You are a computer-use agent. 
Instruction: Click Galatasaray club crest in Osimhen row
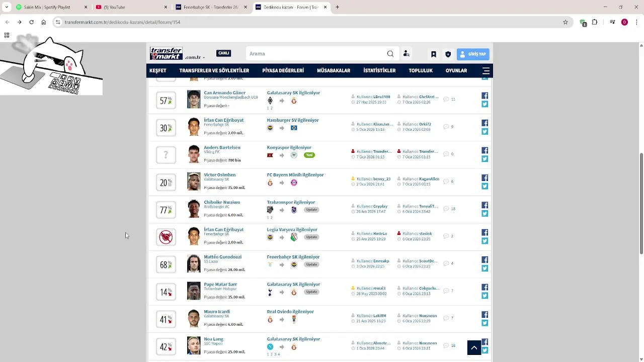coord(270,183)
